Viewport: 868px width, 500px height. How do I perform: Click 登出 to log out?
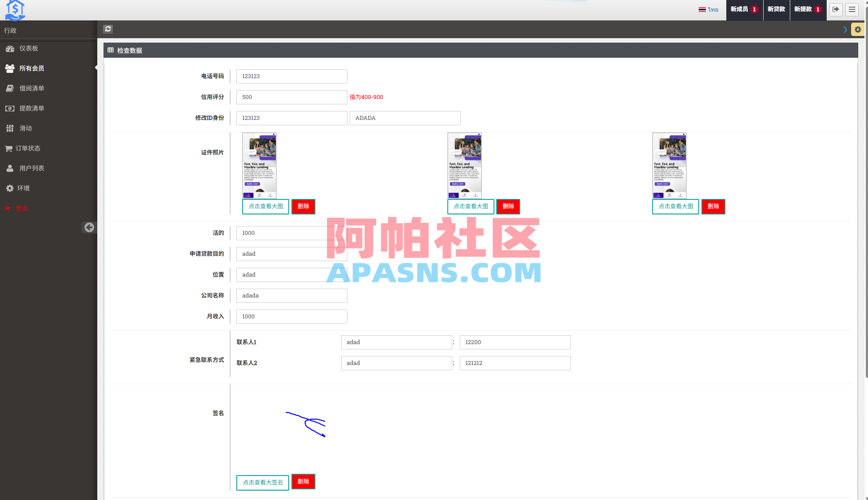click(21, 208)
